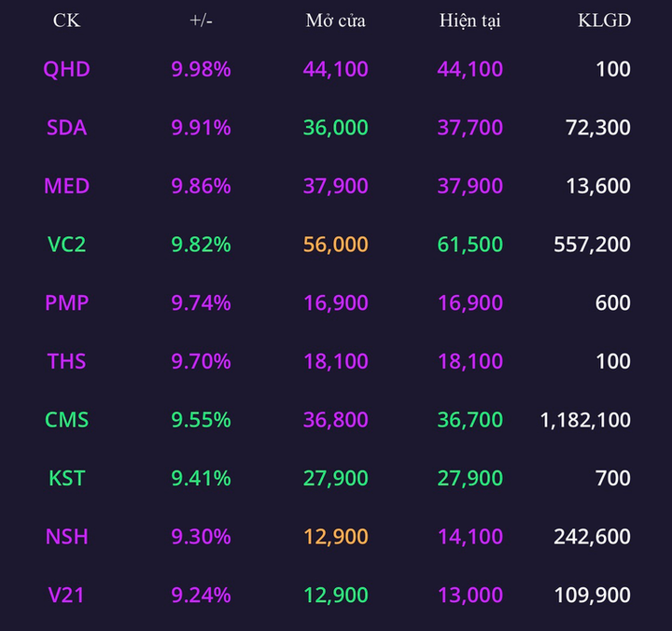Click the Mở cửa column header

336,21
